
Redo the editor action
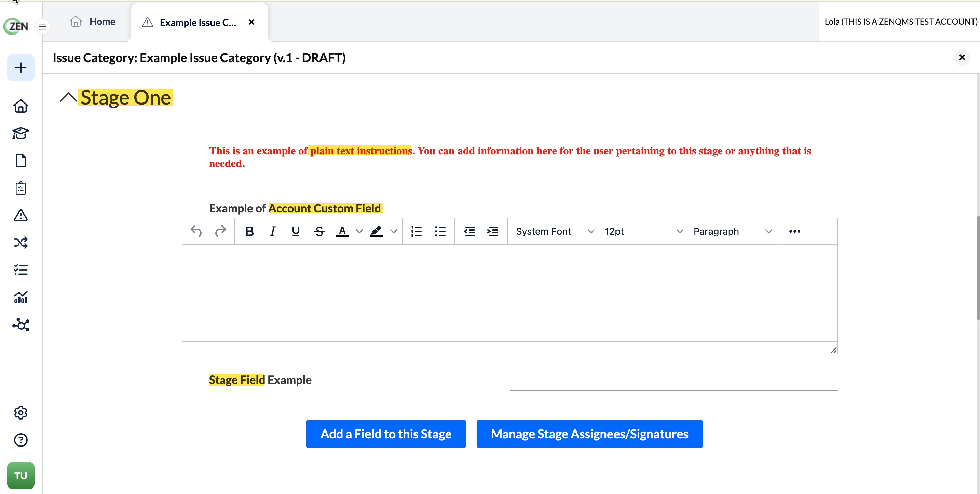click(x=220, y=231)
